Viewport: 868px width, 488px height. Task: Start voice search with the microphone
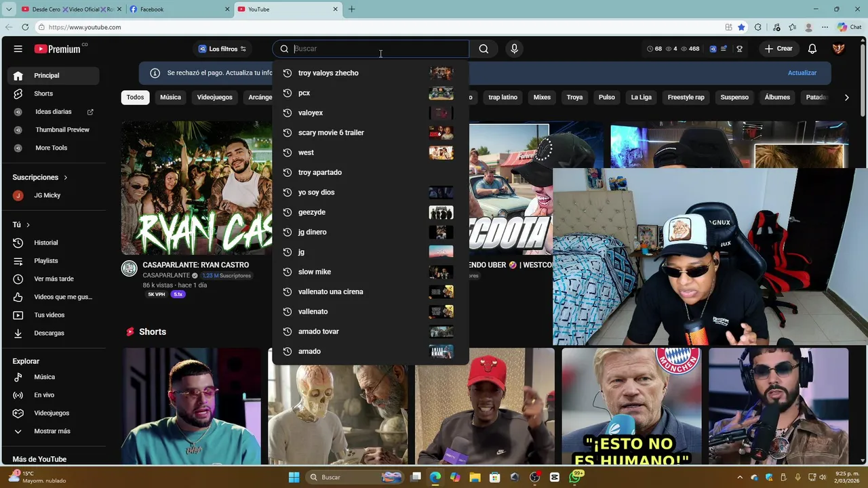514,49
